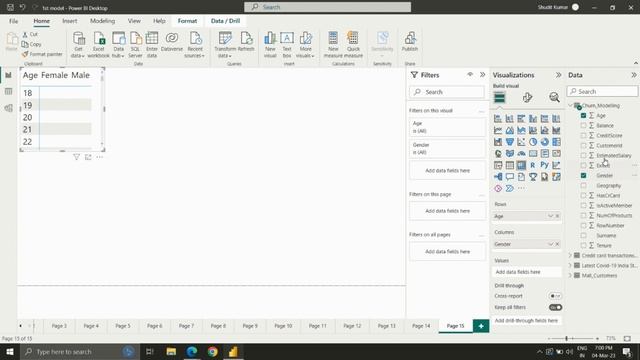Publish the report
Image resolution: width=640 pixels, height=360 pixels.
(410, 42)
